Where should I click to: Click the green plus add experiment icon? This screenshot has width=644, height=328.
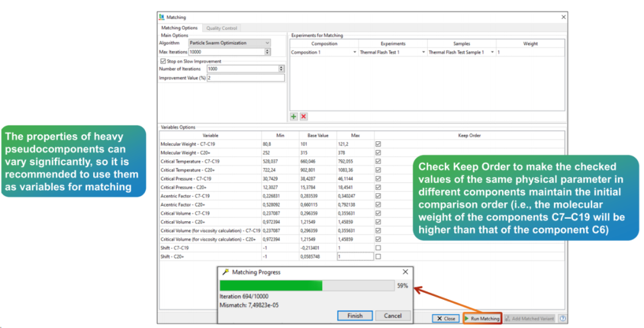pos(294,116)
